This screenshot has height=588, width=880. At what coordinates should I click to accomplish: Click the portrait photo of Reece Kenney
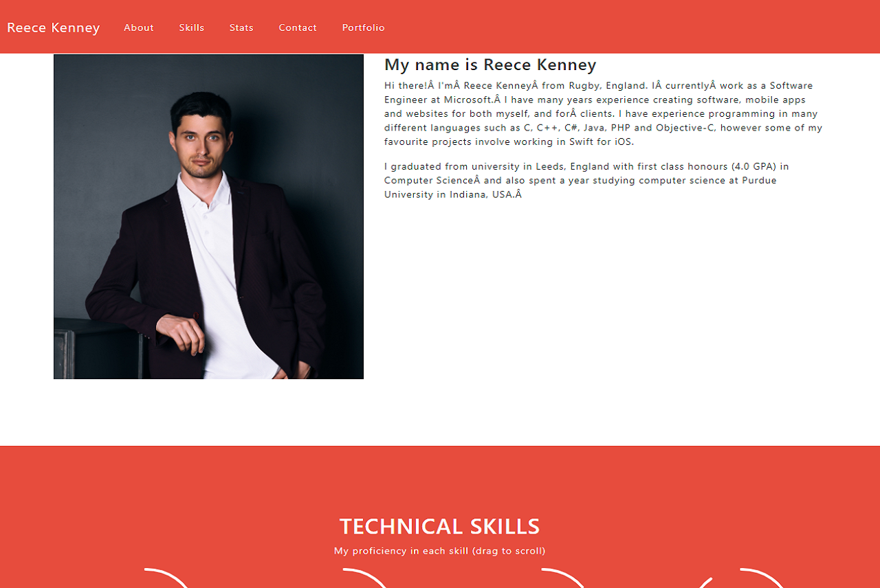point(208,216)
